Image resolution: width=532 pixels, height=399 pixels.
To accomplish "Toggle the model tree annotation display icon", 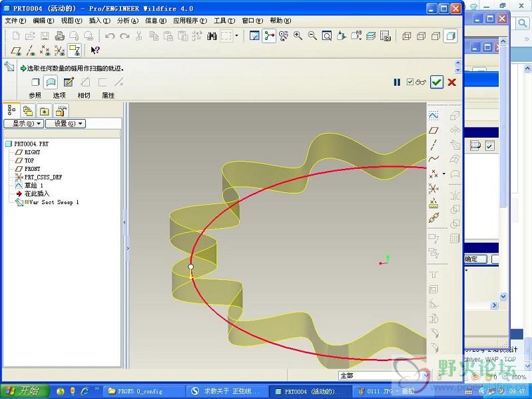I will [x=75, y=50].
